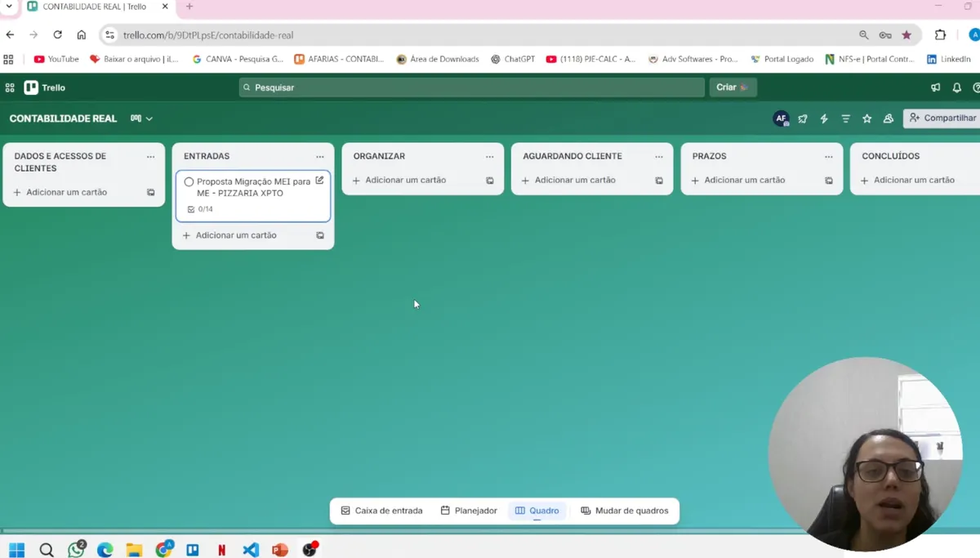Open the notifications bell

[x=957, y=87]
